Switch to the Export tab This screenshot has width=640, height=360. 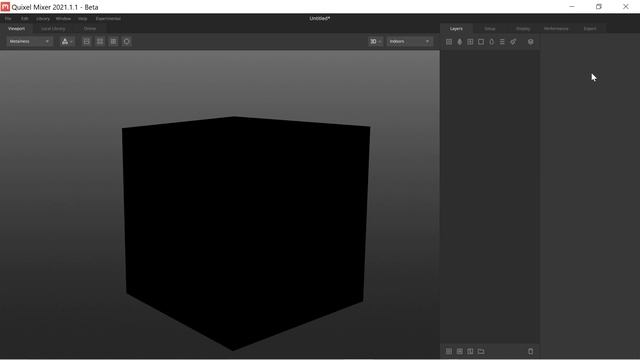(x=590, y=29)
